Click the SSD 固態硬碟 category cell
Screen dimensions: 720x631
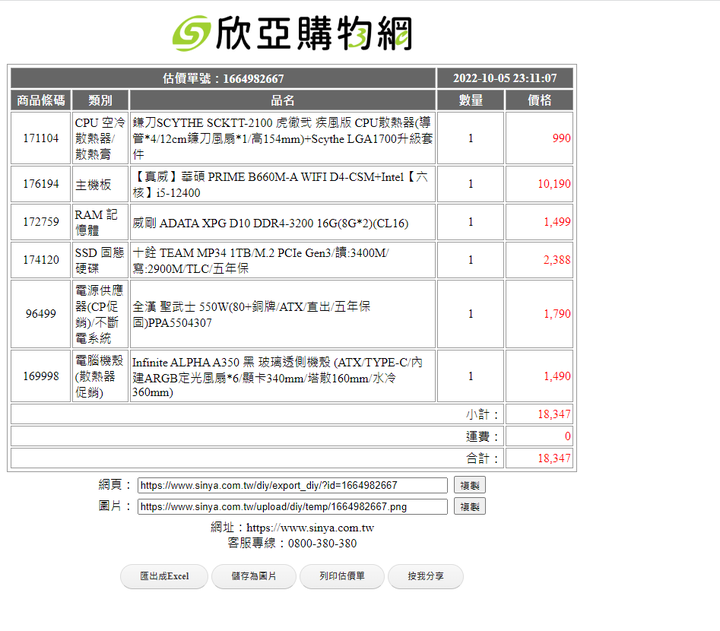(x=100, y=260)
